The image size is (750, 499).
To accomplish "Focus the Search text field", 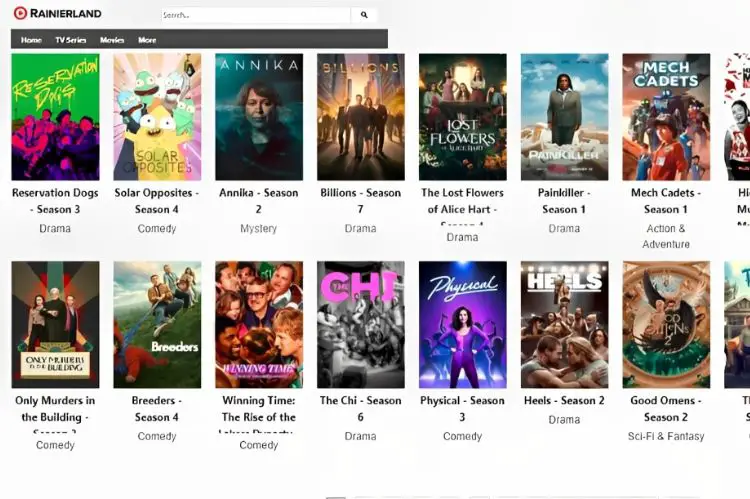I will tap(256, 15).
